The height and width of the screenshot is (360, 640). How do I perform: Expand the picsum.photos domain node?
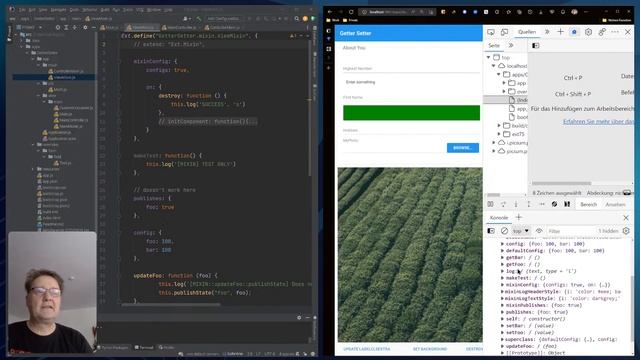493,151
